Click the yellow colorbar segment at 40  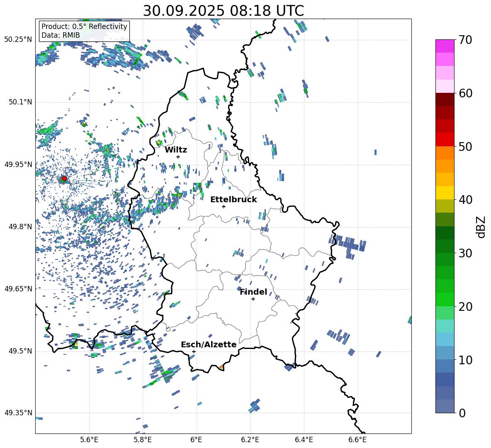coord(445,193)
